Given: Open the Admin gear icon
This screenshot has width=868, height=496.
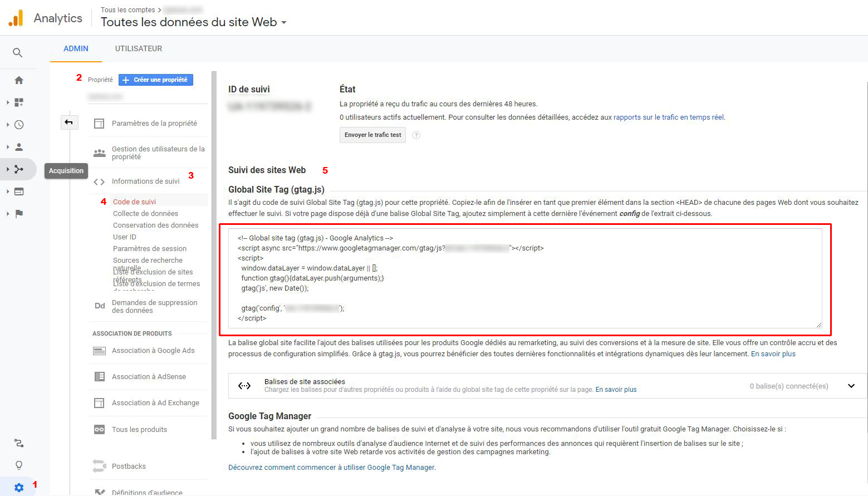Looking at the screenshot, I should 19,488.
